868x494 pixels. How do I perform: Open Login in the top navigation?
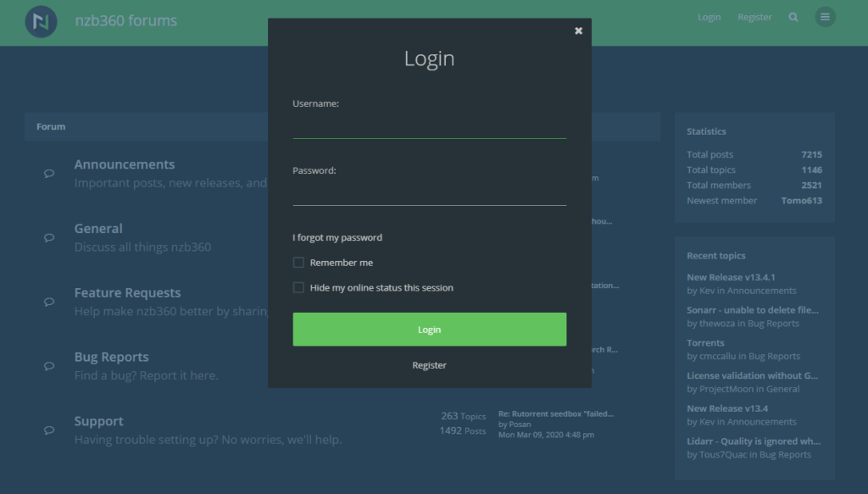pos(709,17)
